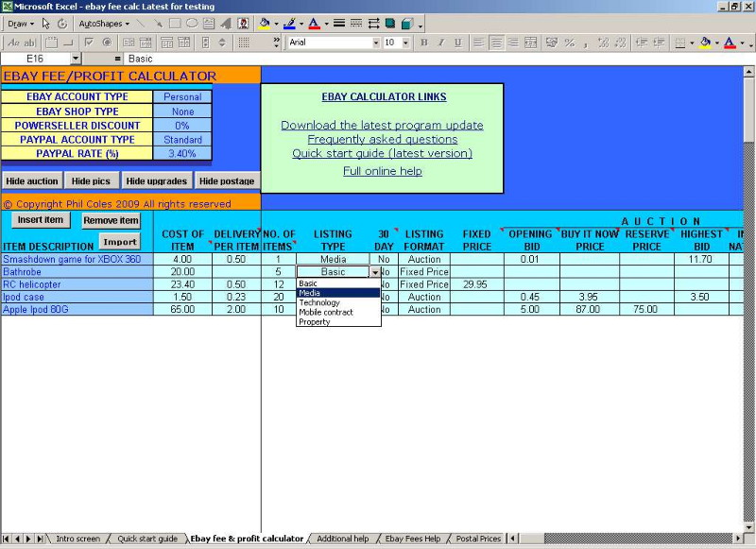Screen dimensions: 756x549
Task: Click the Increase Decimal icon
Action: coord(603,43)
